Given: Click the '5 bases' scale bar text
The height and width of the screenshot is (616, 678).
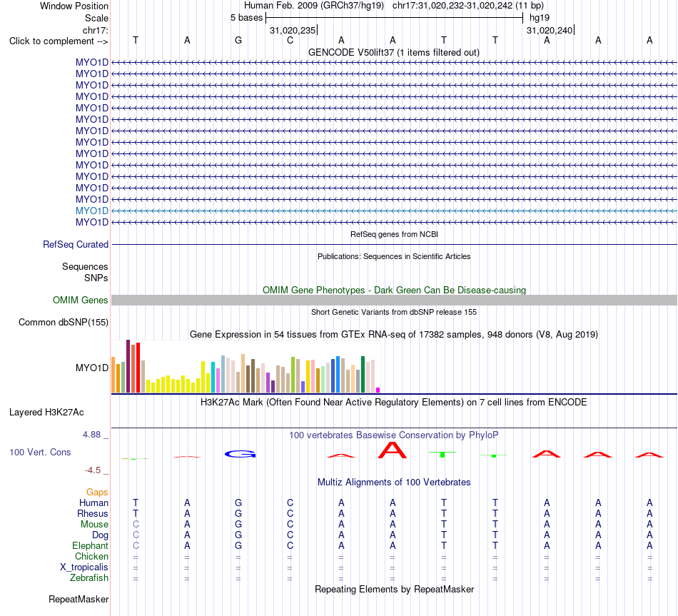Looking at the screenshot, I should coord(246,18).
